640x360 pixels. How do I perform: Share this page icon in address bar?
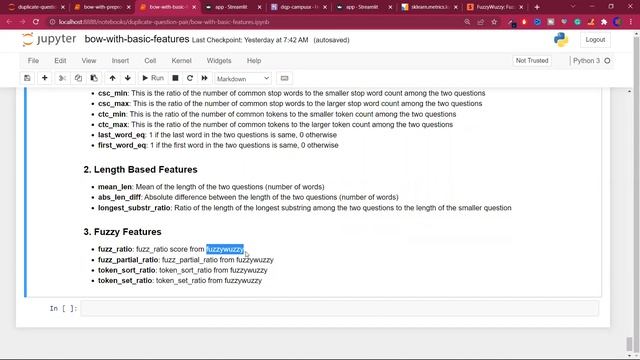pyautogui.click(x=481, y=22)
